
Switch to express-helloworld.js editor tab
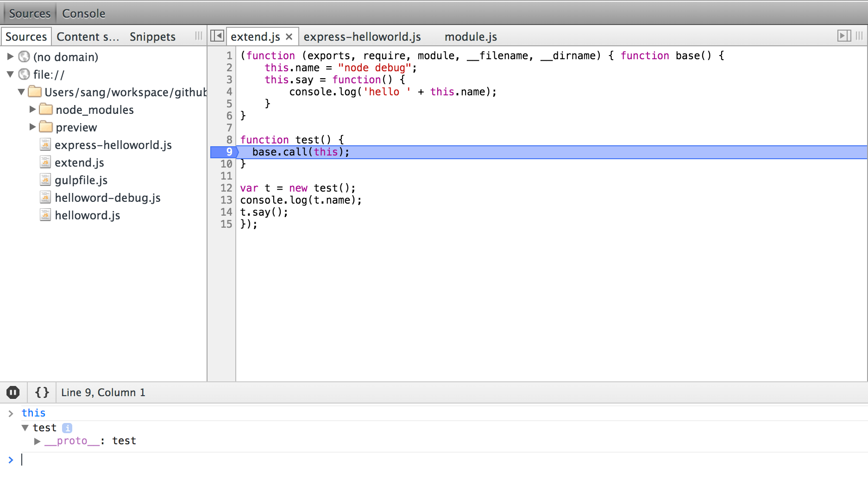(362, 37)
